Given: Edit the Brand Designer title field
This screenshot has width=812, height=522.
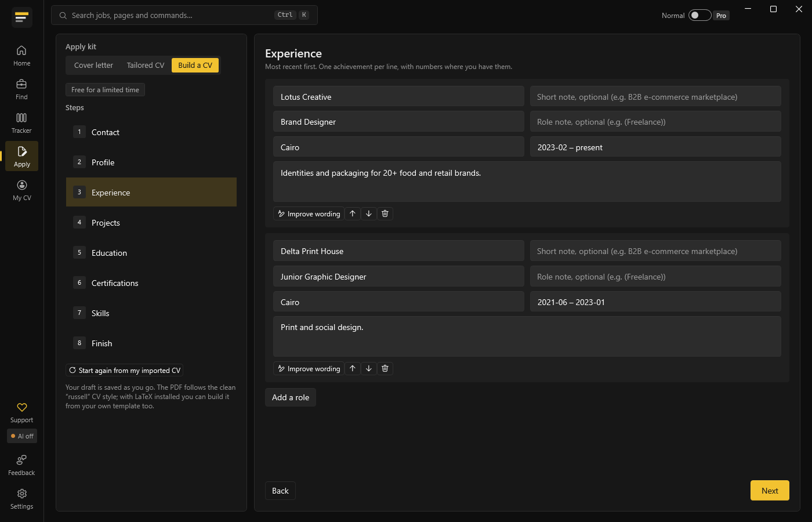Looking at the screenshot, I should (398, 122).
